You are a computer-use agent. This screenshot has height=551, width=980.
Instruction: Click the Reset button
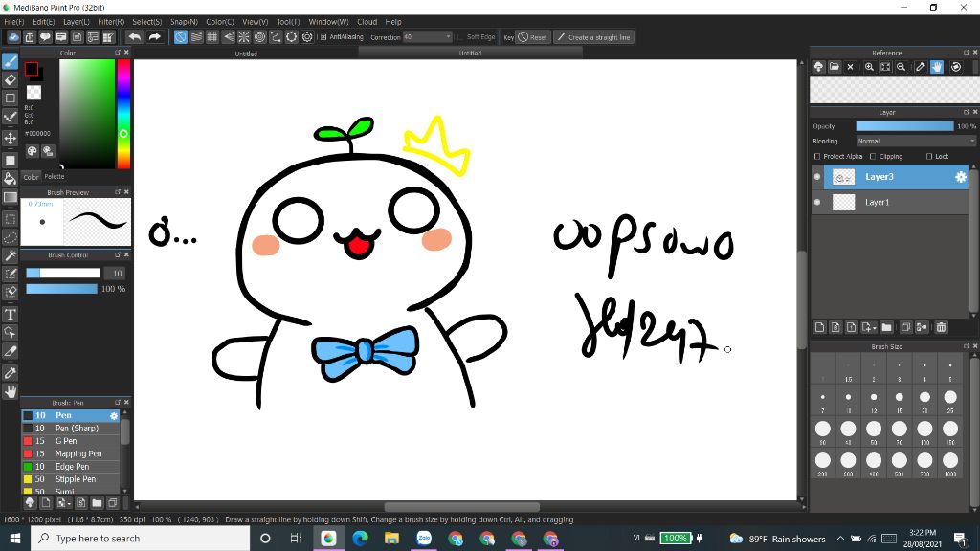532,37
